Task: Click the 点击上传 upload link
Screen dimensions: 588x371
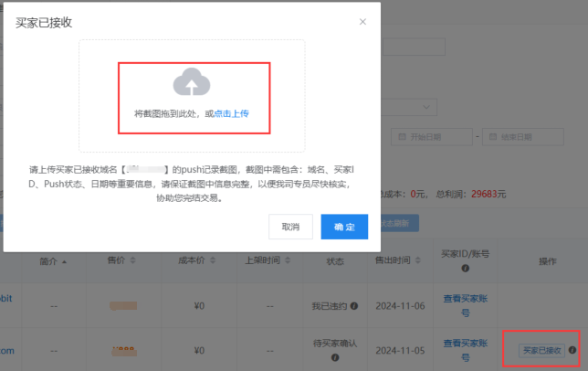Action: click(x=231, y=114)
